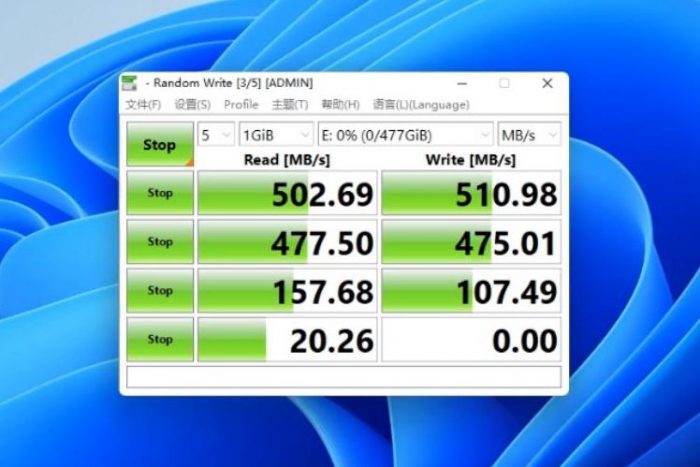Expand the 1GiB test size dropdown

276,134
